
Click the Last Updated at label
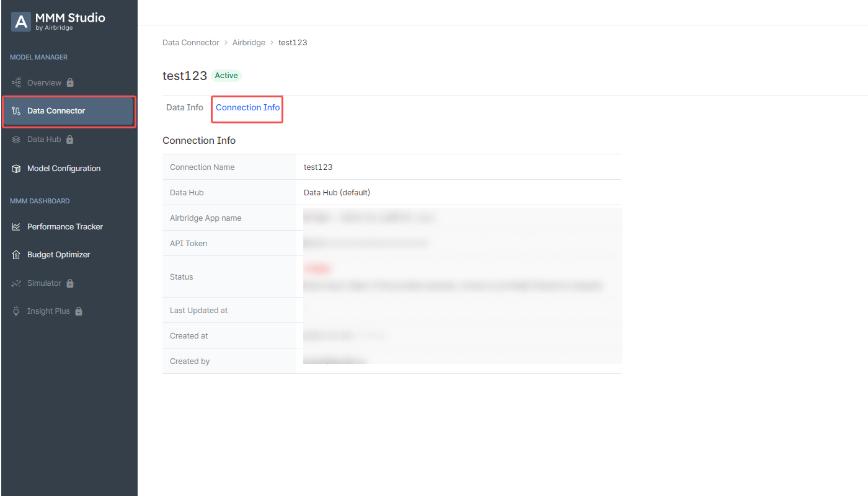tap(199, 311)
